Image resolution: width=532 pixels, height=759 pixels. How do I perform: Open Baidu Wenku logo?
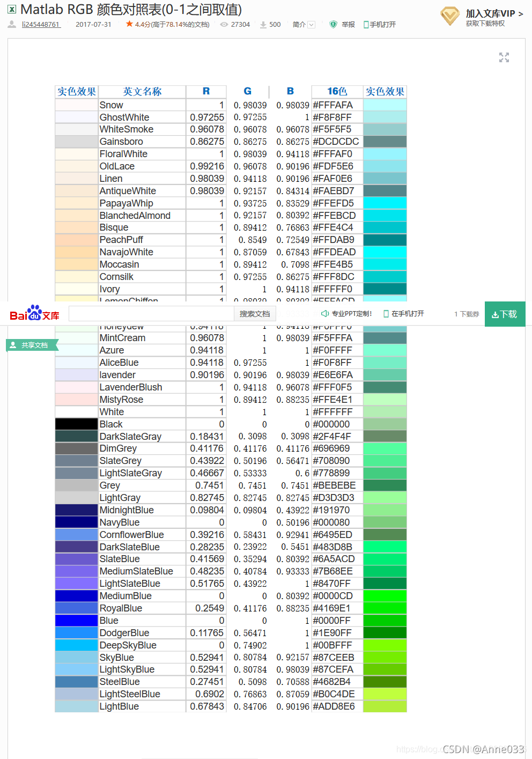point(34,313)
